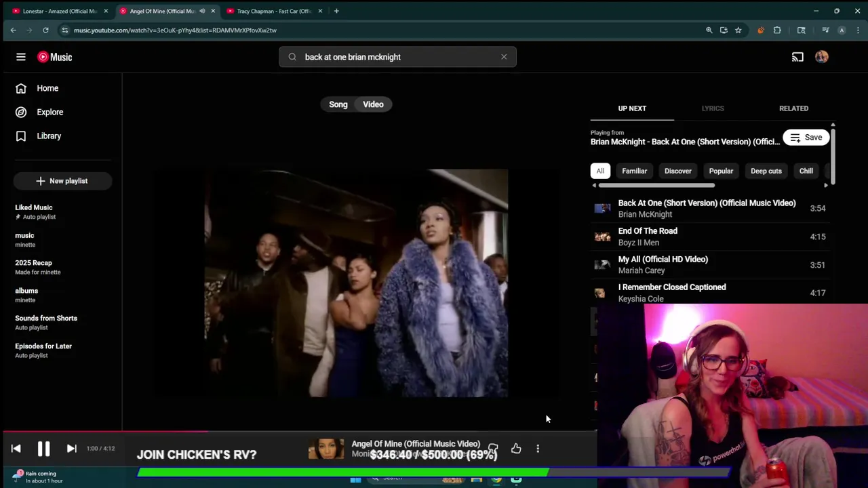Close the Lonestar - Amazed tab

point(106,11)
